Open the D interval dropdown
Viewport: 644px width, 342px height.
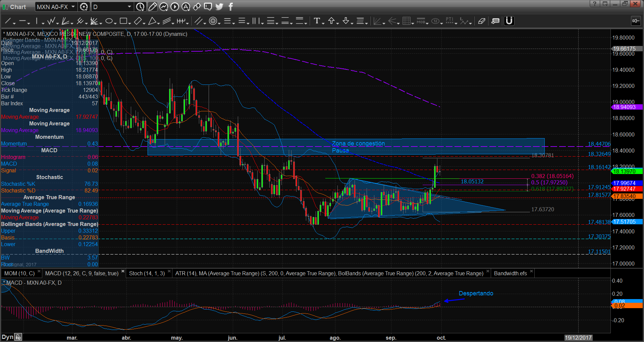[x=129, y=7]
